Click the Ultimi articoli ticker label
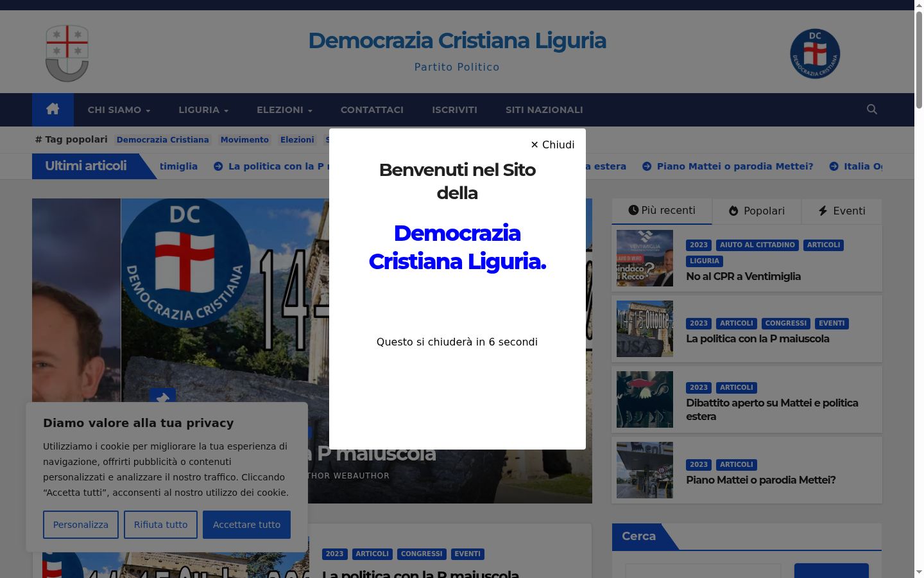Viewport: 924px width, 578px height. coord(86,166)
